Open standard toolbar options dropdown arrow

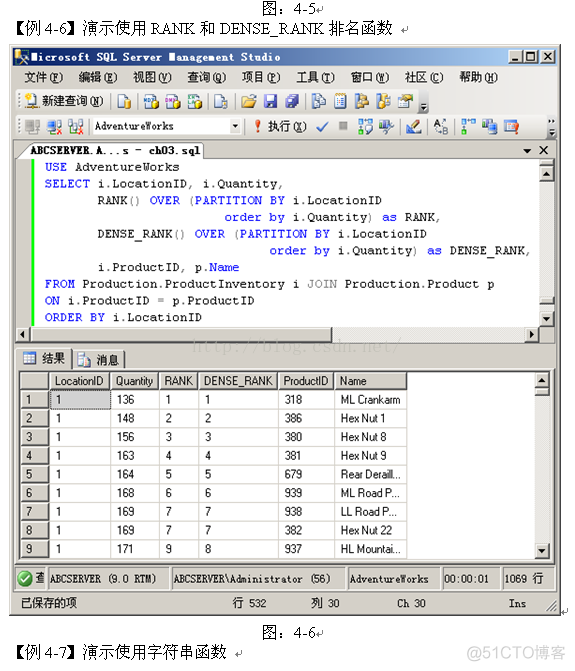[x=423, y=107]
